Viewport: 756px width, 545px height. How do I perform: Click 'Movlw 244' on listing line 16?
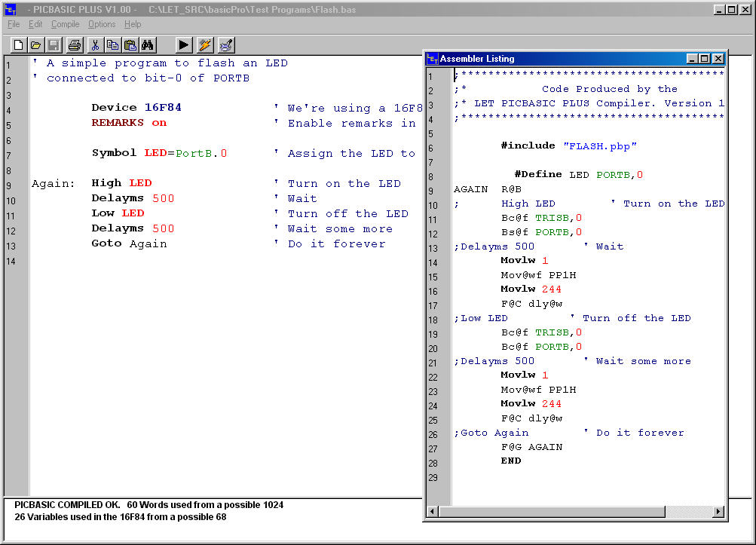531,289
